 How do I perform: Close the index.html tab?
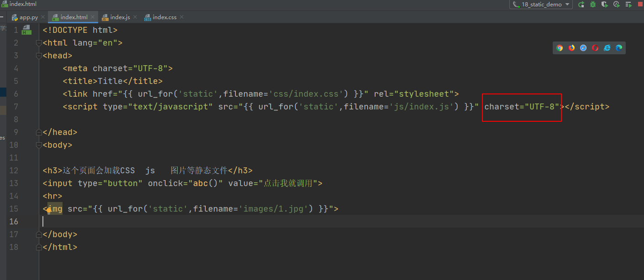93,17
